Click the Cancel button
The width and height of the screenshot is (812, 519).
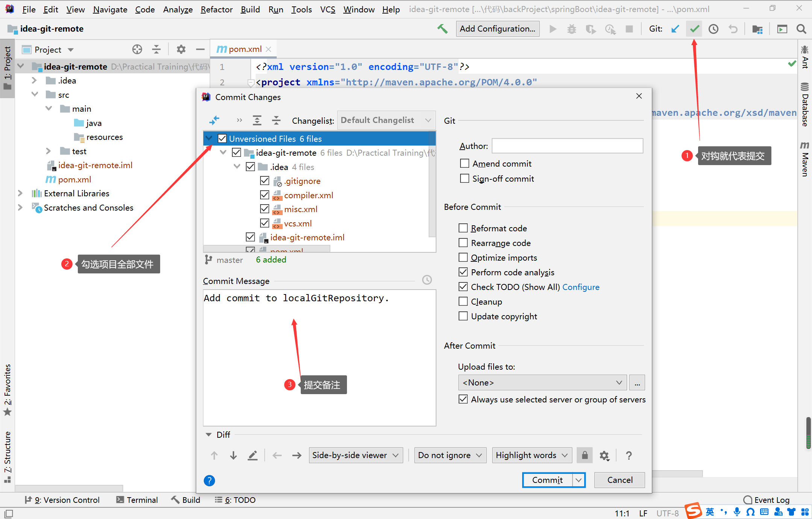coord(620,480)
